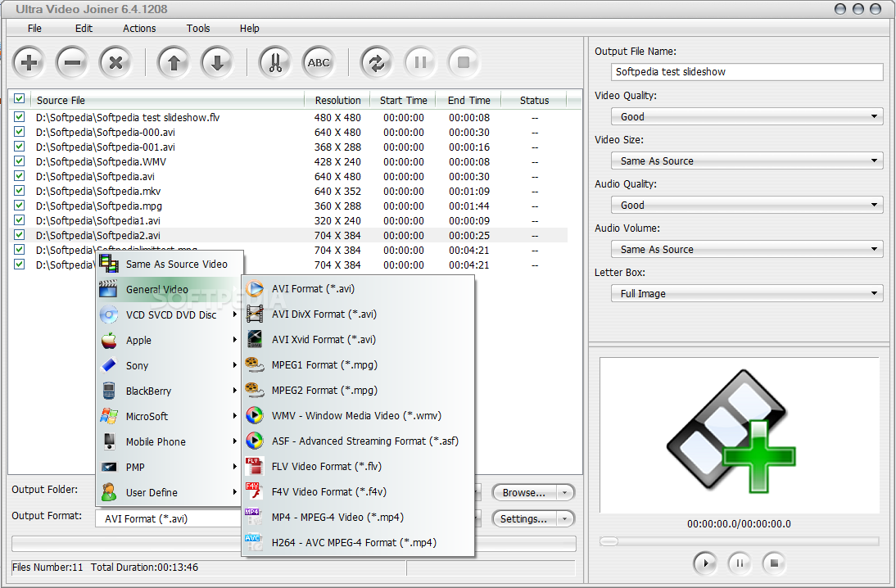The height and width of the screenshot is (588, 896).
Task: Expand the Apple submenu
Action: (170, 340)
